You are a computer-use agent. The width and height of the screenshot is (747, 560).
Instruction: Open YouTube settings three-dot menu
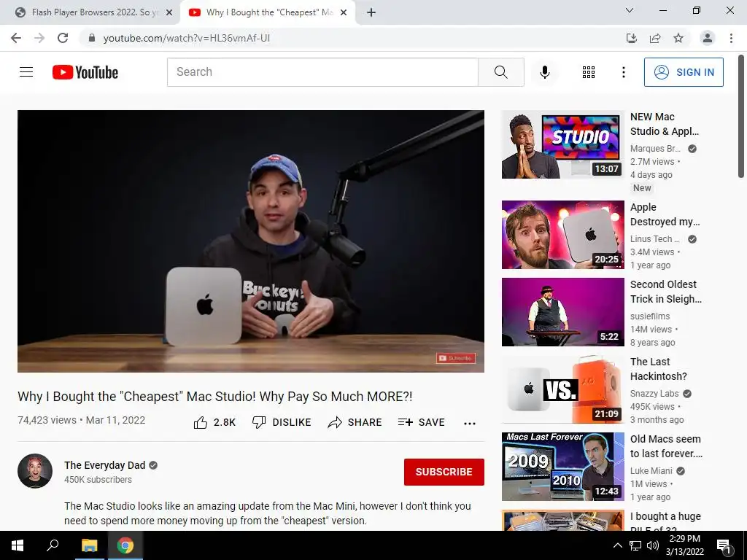tap(623, 72)
